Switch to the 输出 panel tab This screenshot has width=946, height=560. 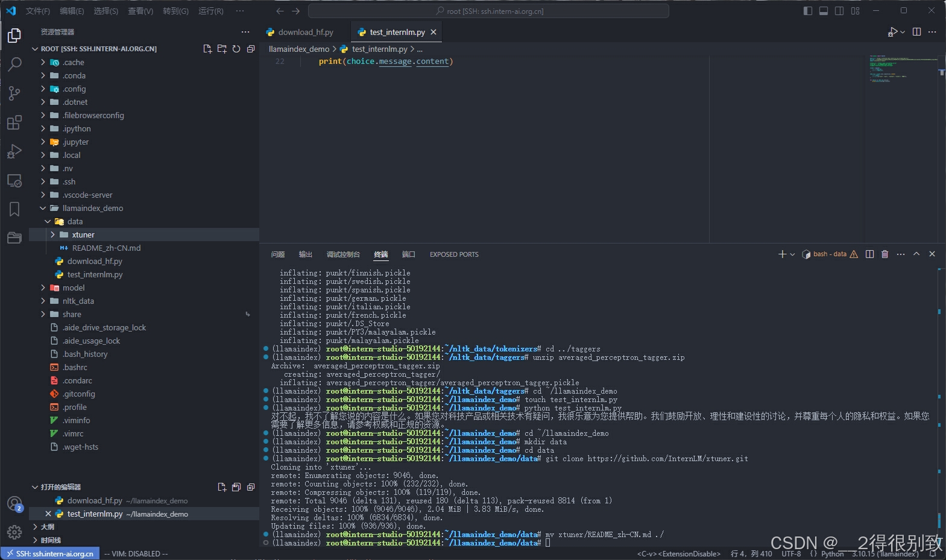(306, 254)
